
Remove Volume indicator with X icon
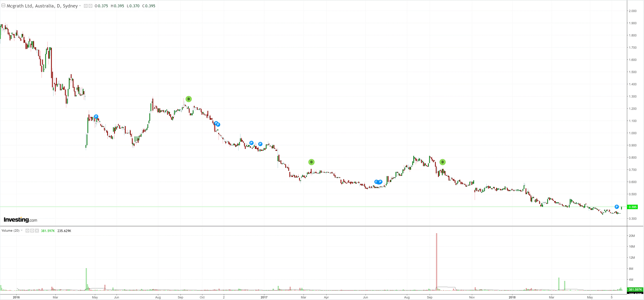(37, 231)
